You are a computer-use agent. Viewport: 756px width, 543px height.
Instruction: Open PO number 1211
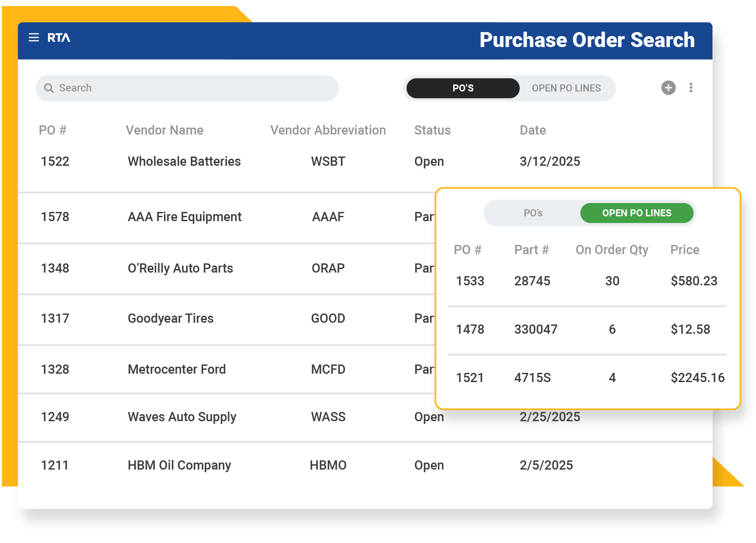(x=55, y=465)
